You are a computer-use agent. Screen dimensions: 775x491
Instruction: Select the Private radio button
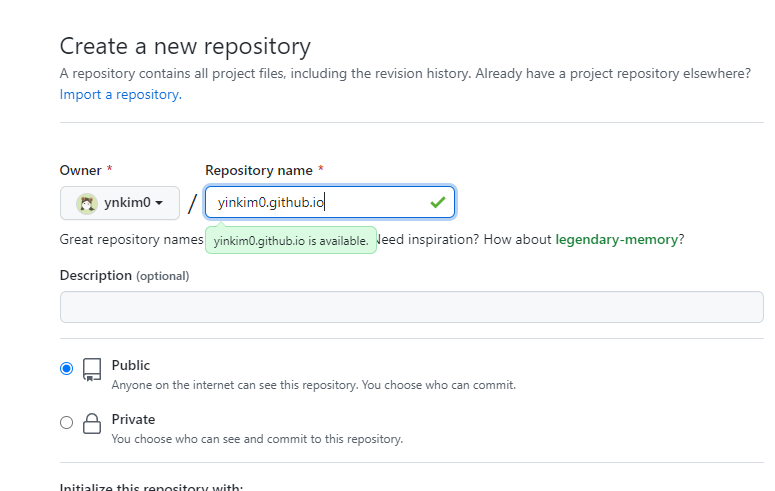[x=66, y=422]
